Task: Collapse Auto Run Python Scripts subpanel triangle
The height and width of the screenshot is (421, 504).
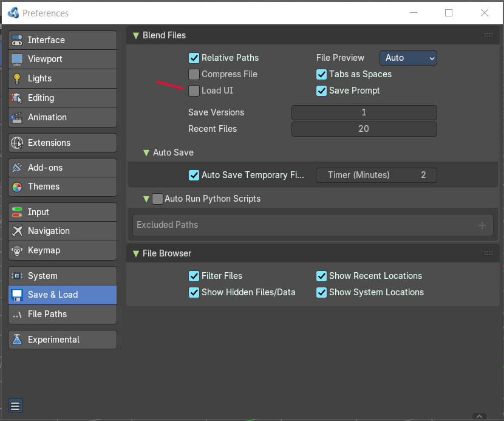Action: pyautogui.click(x=146, y=199)
